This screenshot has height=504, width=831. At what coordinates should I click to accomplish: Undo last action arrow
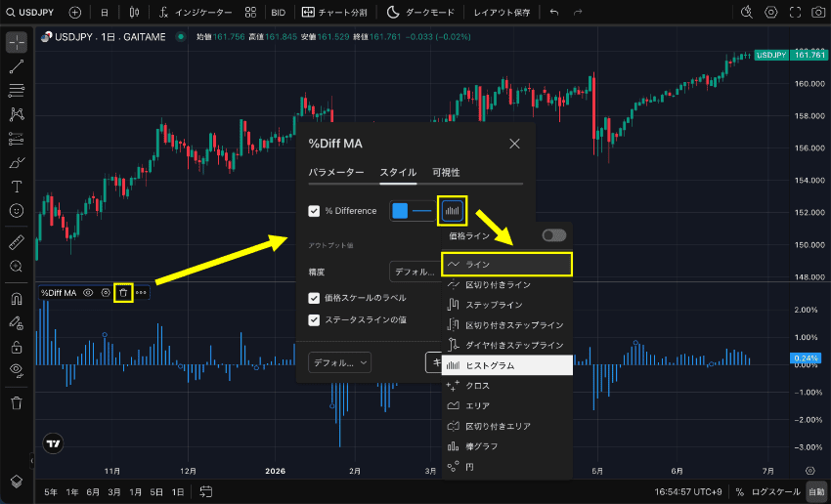[x=554, y=12]
